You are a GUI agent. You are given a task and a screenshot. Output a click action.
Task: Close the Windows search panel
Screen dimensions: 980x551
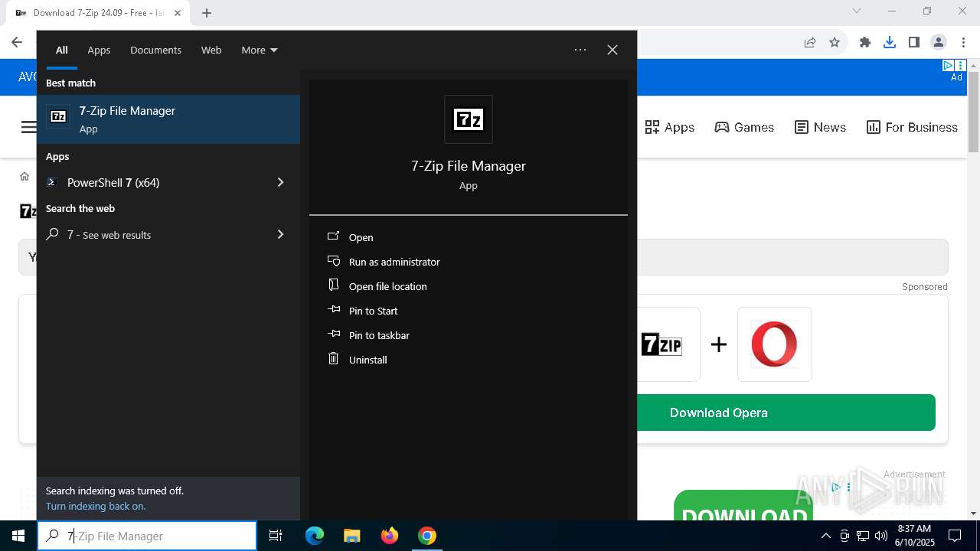click(612, 50)
